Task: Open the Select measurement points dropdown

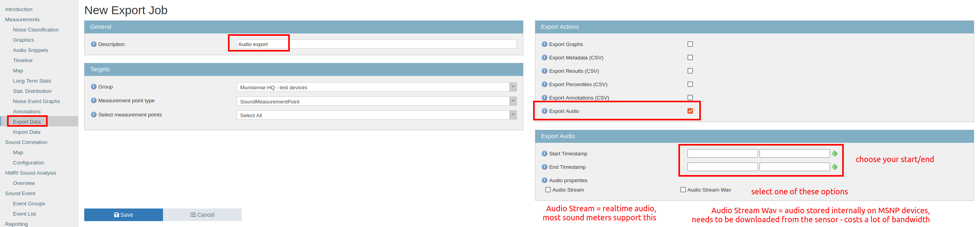Action: (x=376, y=115)
